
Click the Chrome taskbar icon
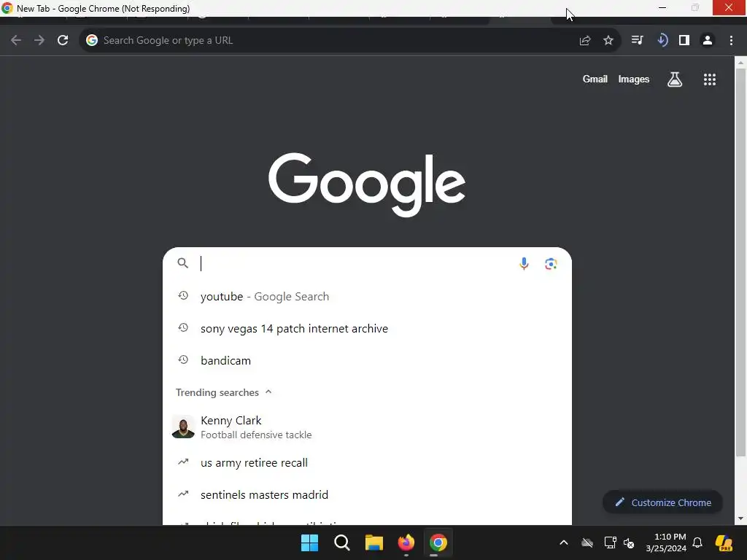click(x=438, y=542)
